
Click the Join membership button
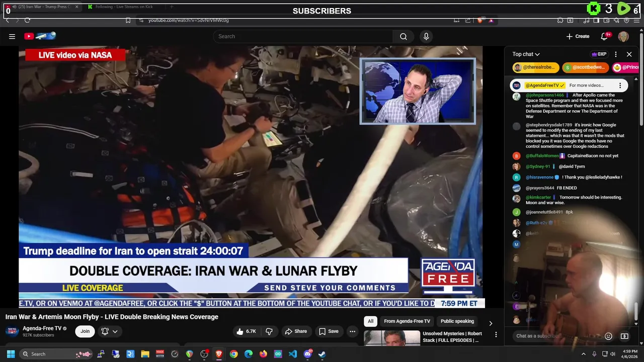[x=85, y=331]
